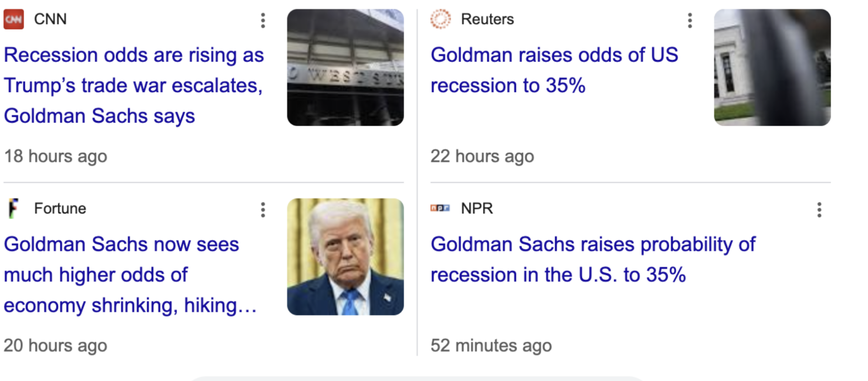Click the NPR logo icon
This screenshot has height=381, width=868.
pos(440,208)
